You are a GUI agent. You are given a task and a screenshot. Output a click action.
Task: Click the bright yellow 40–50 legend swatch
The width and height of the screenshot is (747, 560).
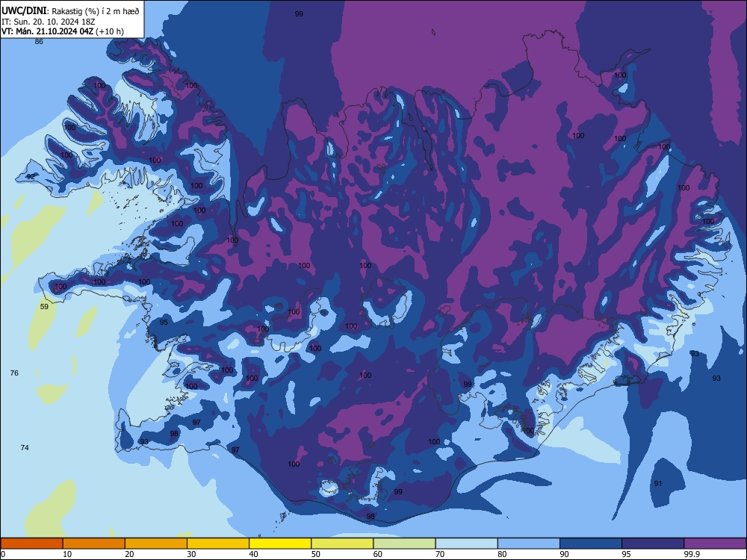tap(280, 544)
